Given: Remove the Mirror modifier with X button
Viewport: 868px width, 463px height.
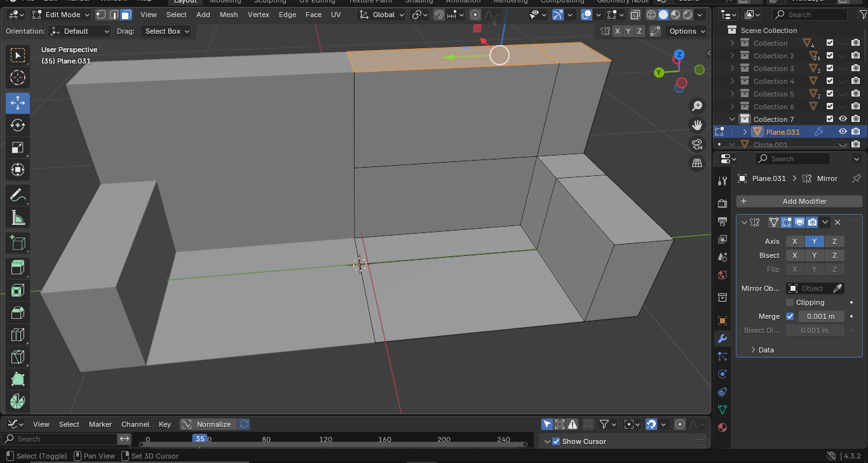Looking at the screenshot, I should 837,222.
